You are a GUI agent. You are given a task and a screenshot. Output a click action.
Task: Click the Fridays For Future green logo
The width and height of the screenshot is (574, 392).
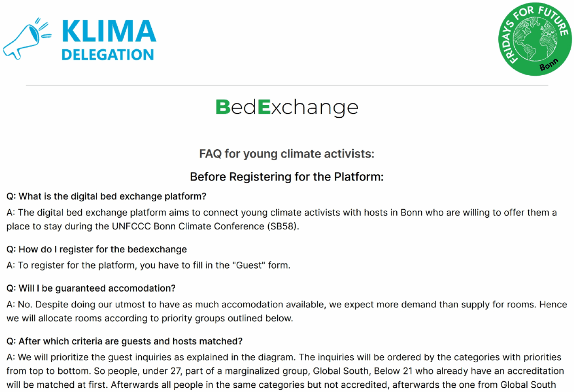535,40
